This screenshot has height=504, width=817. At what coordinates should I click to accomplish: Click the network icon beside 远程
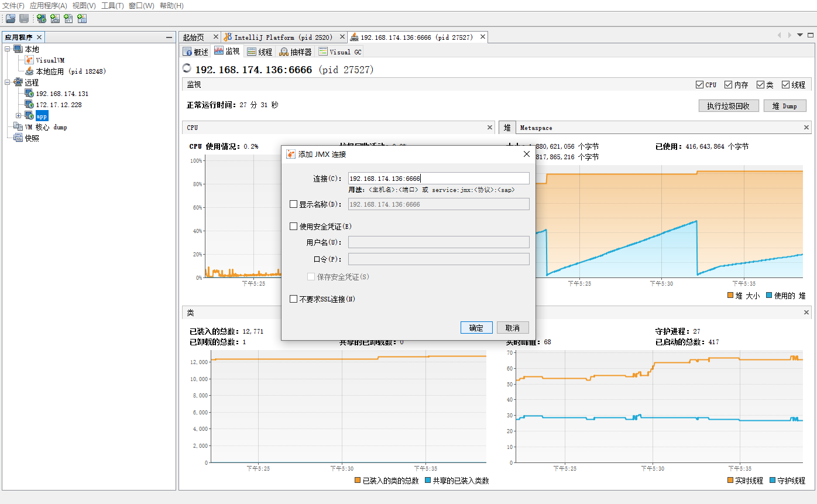point(18,83)
